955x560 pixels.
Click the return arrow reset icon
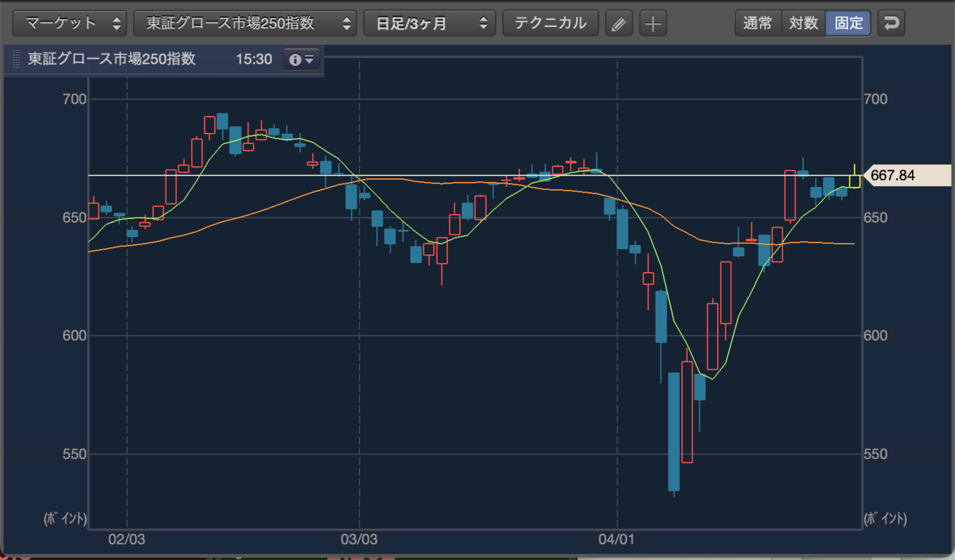[891, 23]
